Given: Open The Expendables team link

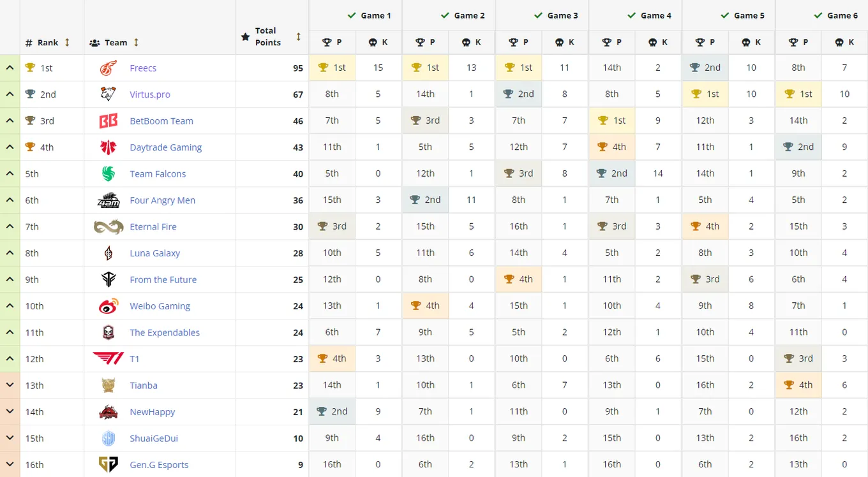Looking at the screenshot, I should pyautogui.click(x=165, y=333).
